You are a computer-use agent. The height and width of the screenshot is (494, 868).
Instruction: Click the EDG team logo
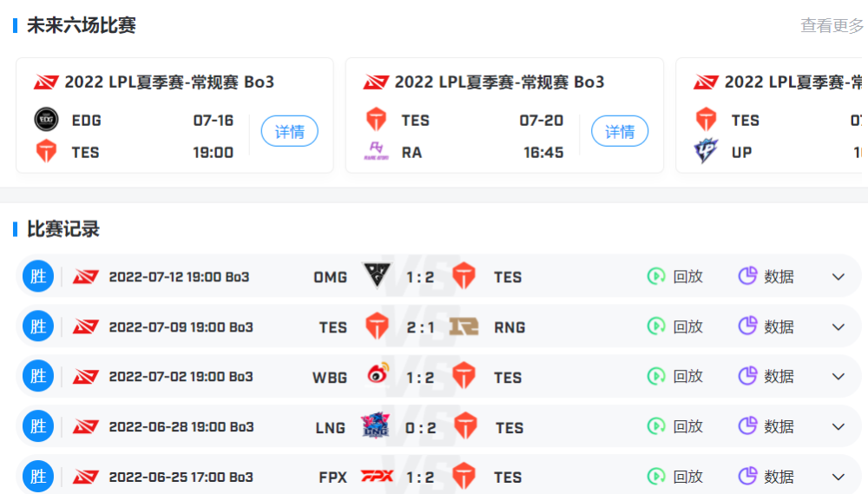pos(45,120)
